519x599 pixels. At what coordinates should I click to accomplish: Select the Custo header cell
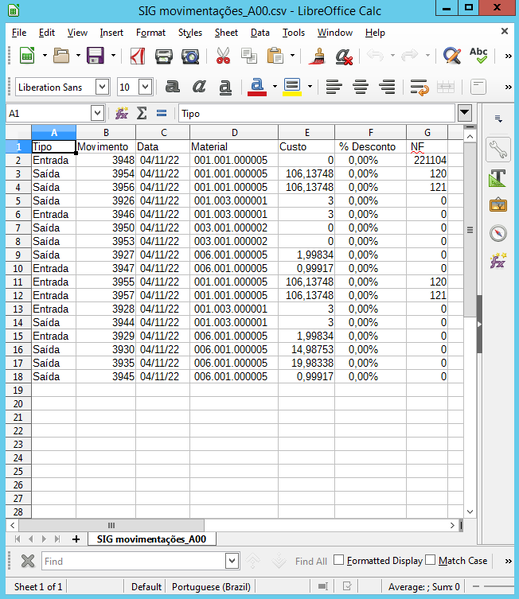tap(307, 147)
